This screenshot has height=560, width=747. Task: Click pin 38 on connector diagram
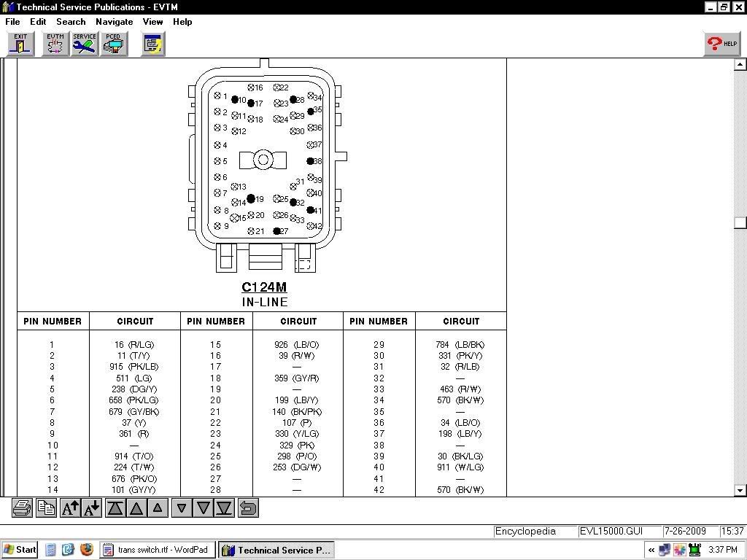pos(311,161)
